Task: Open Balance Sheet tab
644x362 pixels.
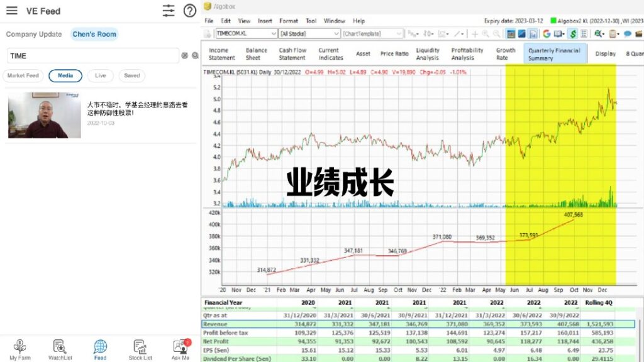Action: click(257, 54)
